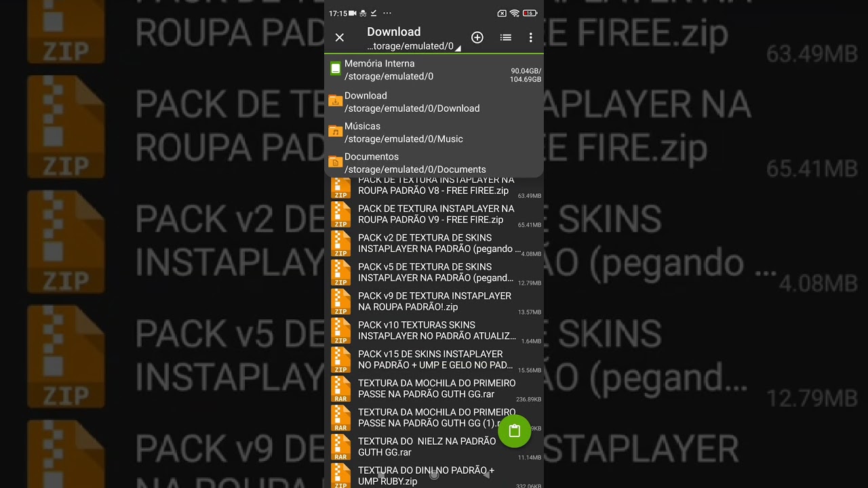Tap the green paste clipboard button
Screen dimensions: 868x488
(x=514, y=430)
